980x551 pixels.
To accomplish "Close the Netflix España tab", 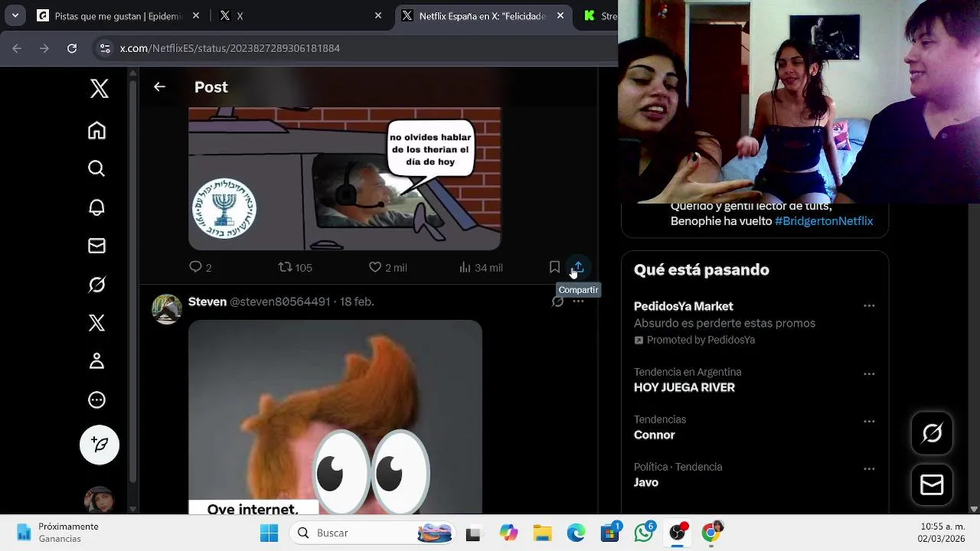I will coord(560,15).
